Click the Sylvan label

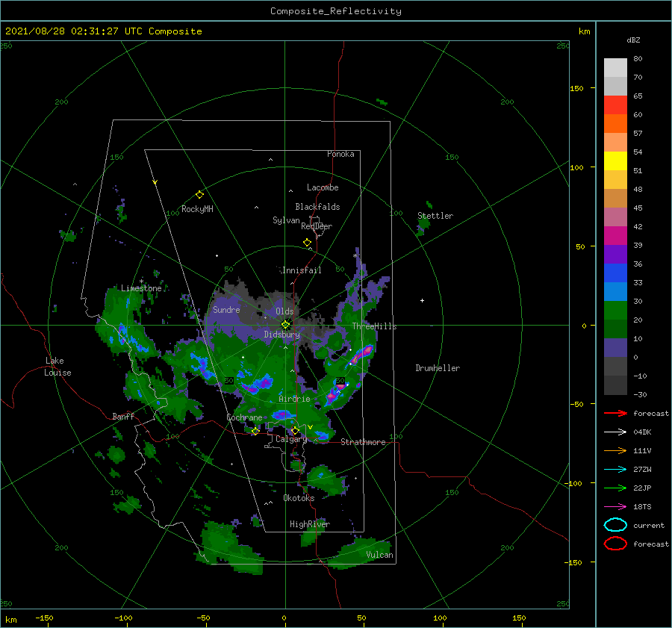(286, 220)
